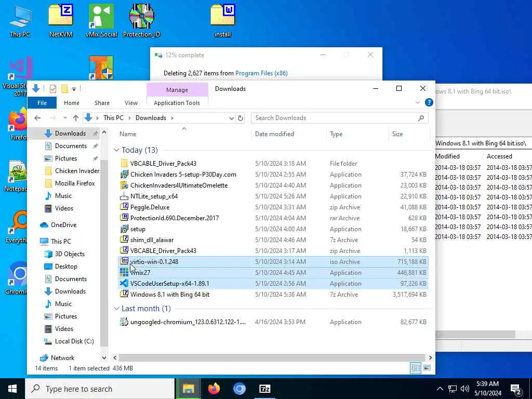Open the Customize Quick Access Toolbar dropdown
Screen dimensions: 532x399
[x=74, y=89]
